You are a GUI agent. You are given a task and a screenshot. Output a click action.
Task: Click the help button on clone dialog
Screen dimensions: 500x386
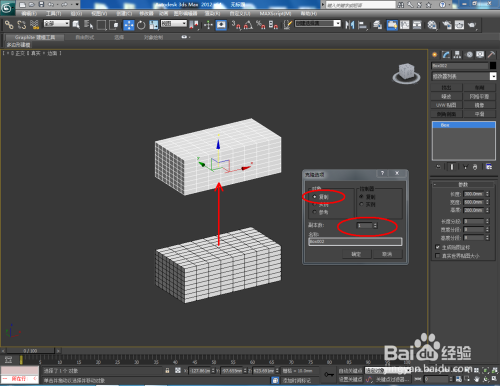382,173
